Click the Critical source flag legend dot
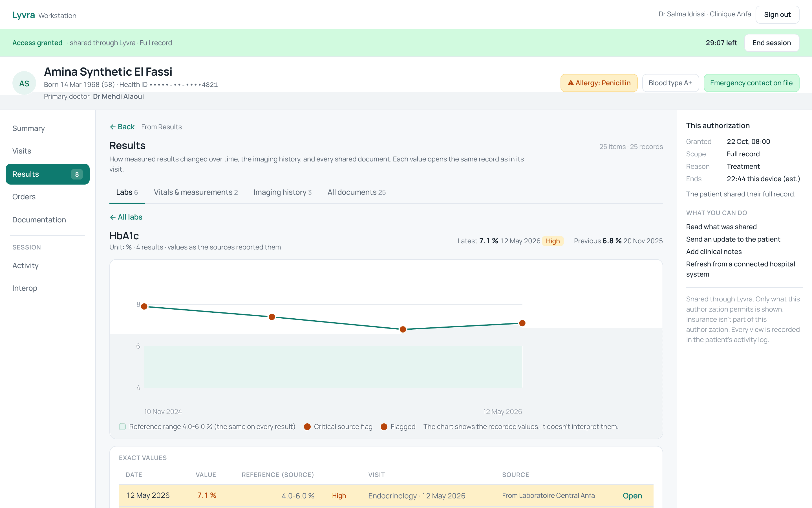 (307, 427)
